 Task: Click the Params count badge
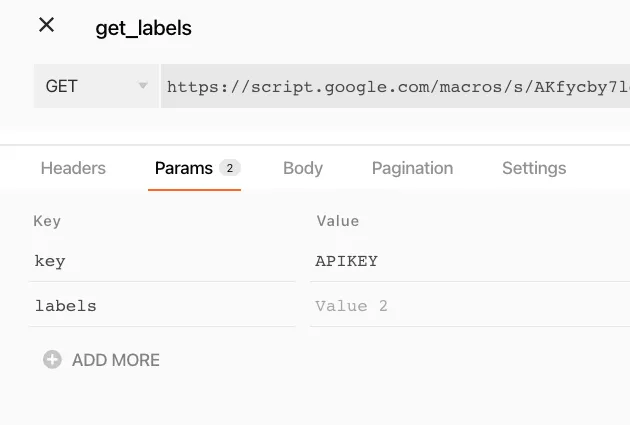point(229,168)
